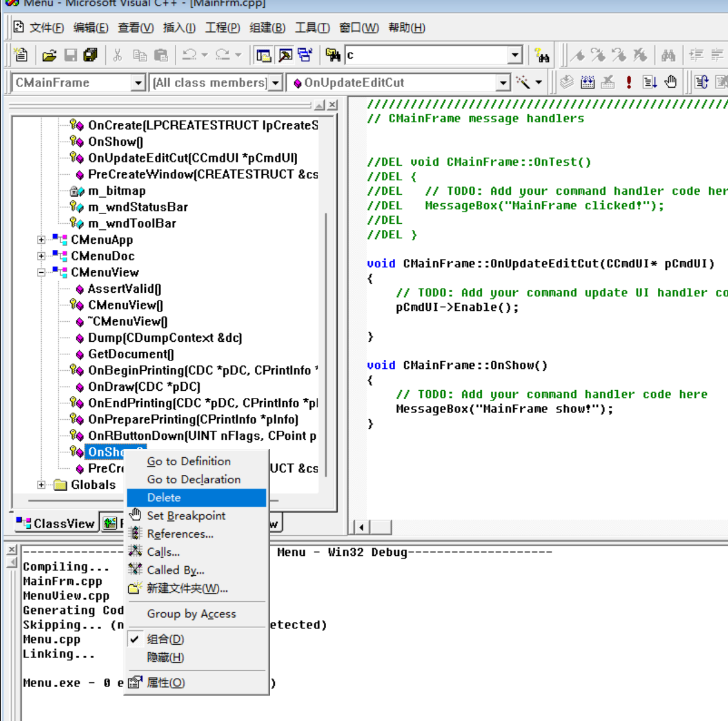Toggle the Output window toolbar button
728x721 pixels.
click(285, 55)
